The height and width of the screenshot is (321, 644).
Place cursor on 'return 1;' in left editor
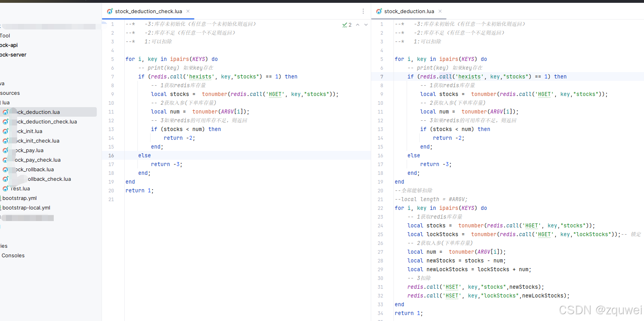point(139,191)
